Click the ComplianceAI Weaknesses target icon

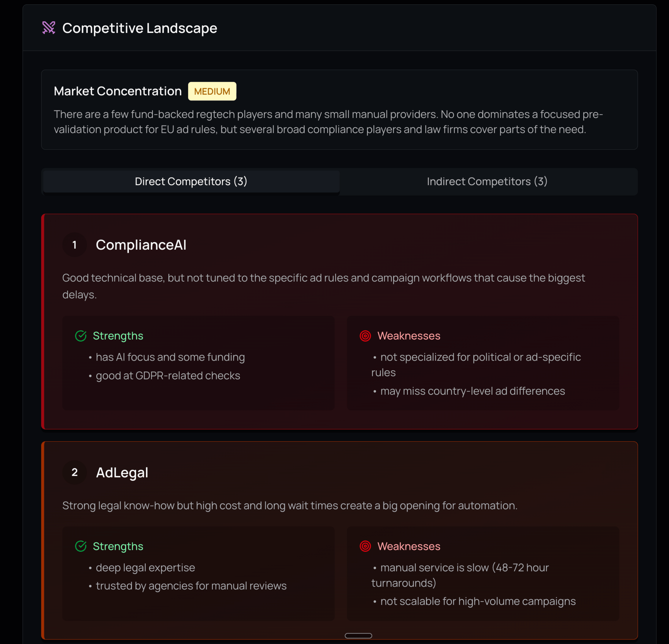pyautogui.click(x=365, y=336)
